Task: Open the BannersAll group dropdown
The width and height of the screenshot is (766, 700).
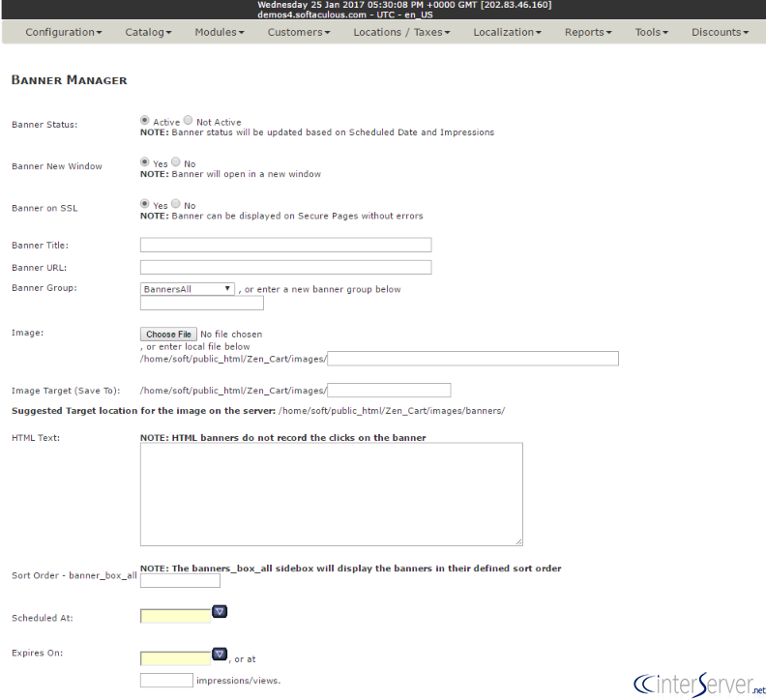Action: [x=187, y=289]
